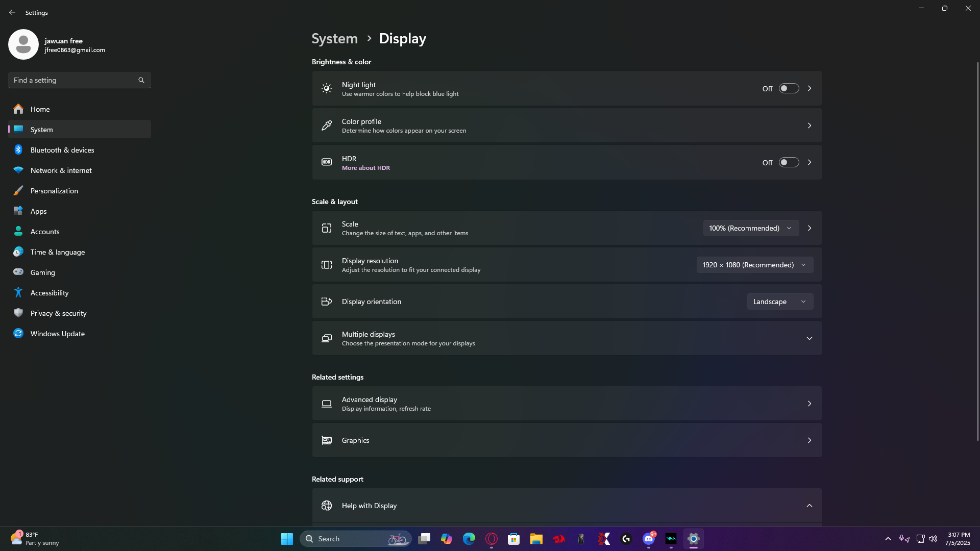Image resolution: width=980 pixels, height=551 pixels.
Task: Open Discord from the taskbar
Action: pos(649,539)
